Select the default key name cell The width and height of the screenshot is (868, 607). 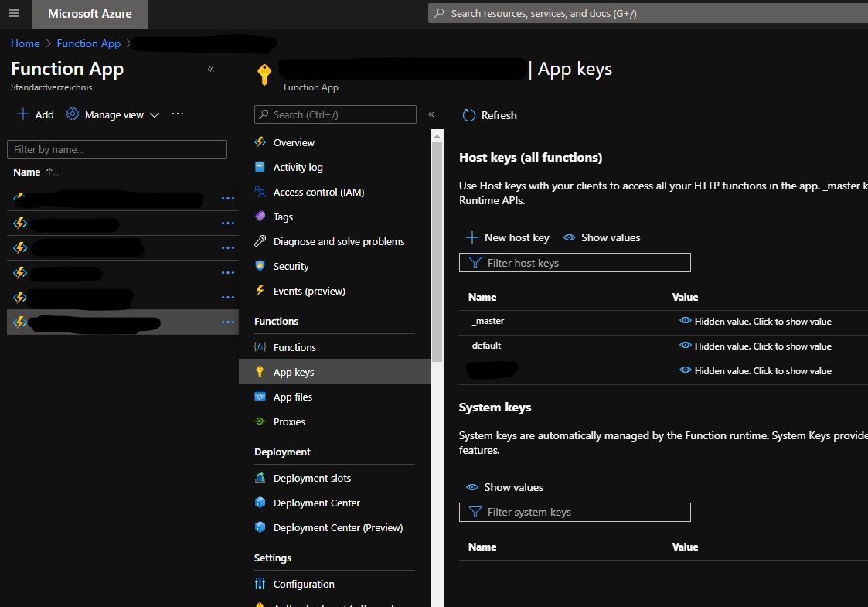click(x=487, y=346)
